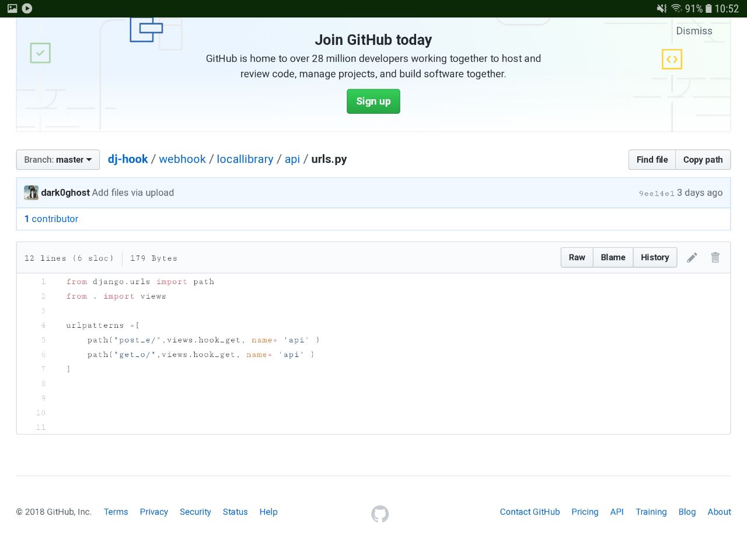
Task: Click the 'post_e/' path code line
Action: click(x=204, y=340)
